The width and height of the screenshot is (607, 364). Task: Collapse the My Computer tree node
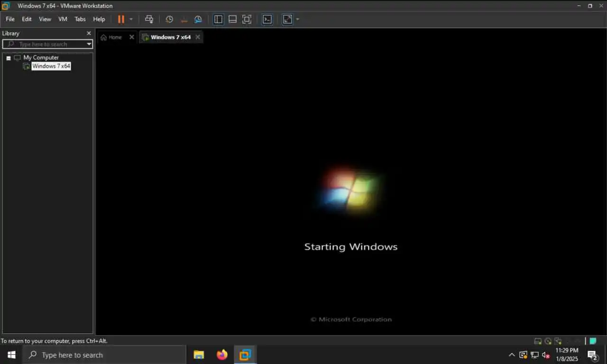point(9,58)
